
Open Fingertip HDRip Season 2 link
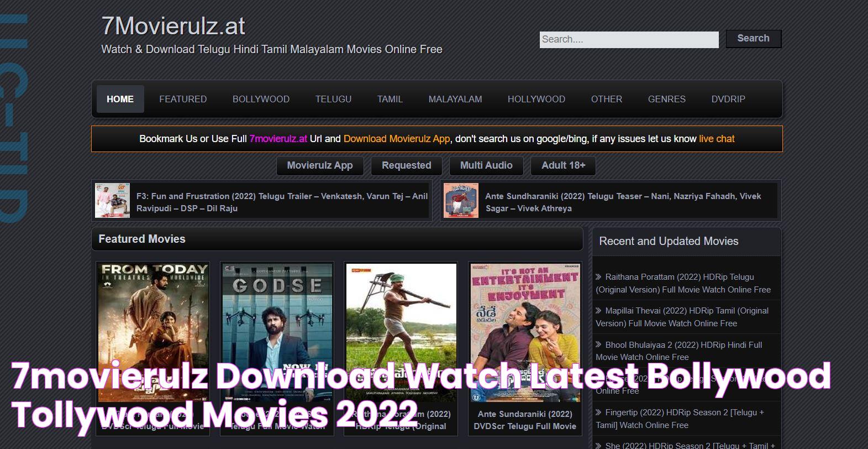click(680, 419)
